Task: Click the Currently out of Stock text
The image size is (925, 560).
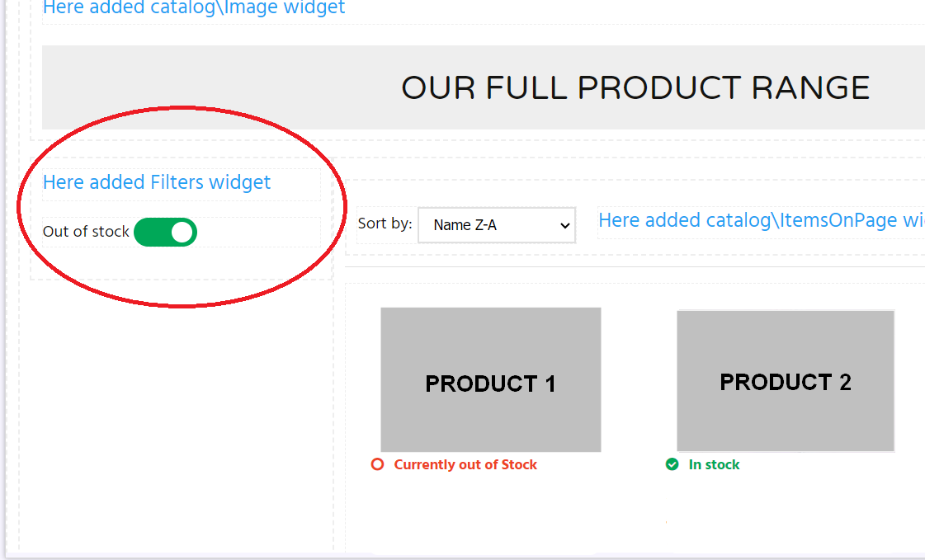Action: [465, 464]
